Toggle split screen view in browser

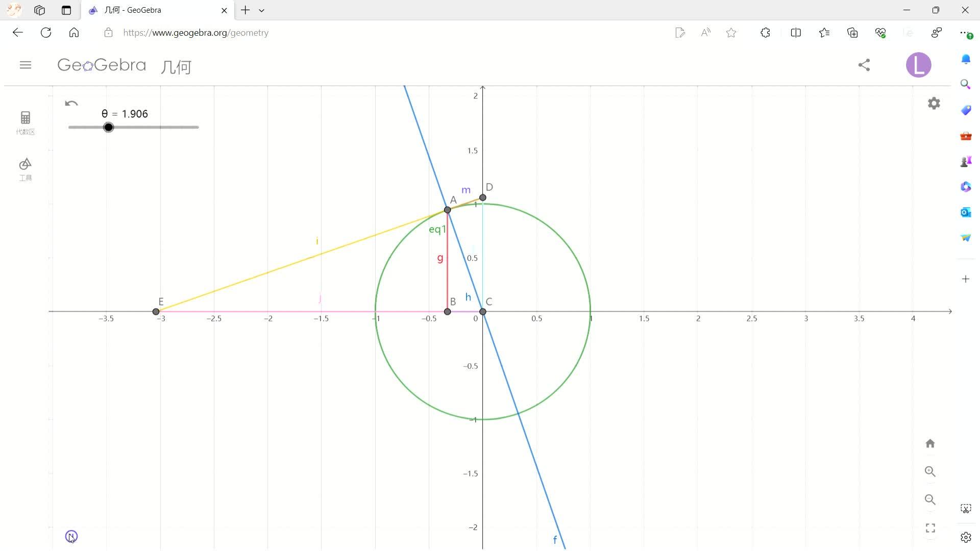(795, 33)
